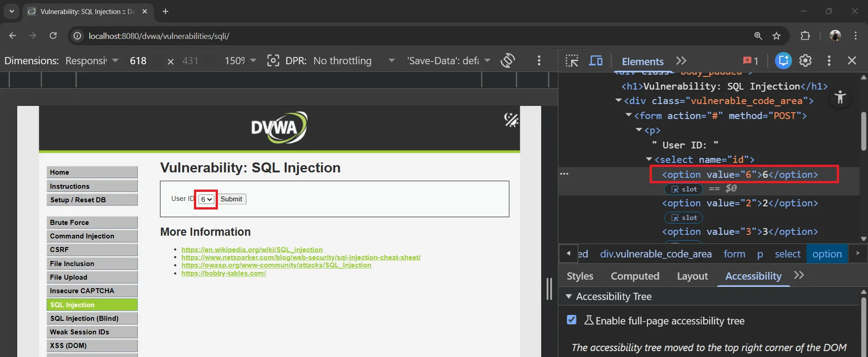The height and width of the screenshot is (357, 868).
Task: Click the zoom magnifier icon in address bar
Action: pyautogui.click(x=758, y=36)
